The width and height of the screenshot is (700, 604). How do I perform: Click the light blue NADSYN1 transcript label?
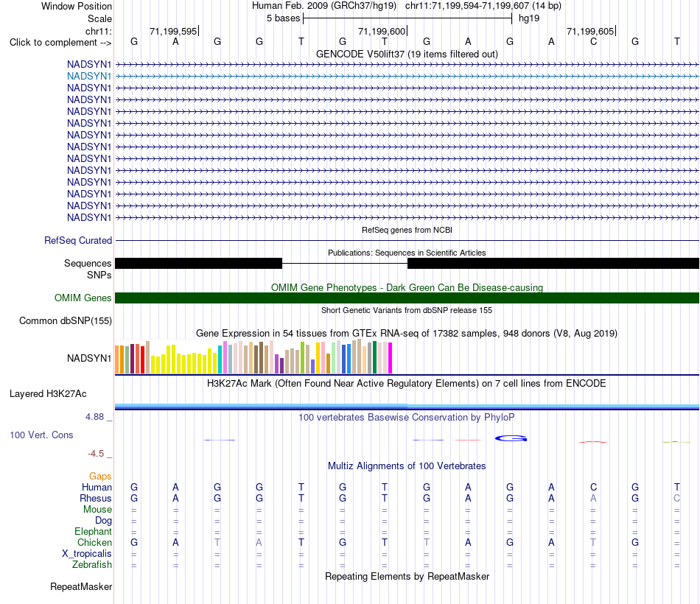click(x=89, y=77)
